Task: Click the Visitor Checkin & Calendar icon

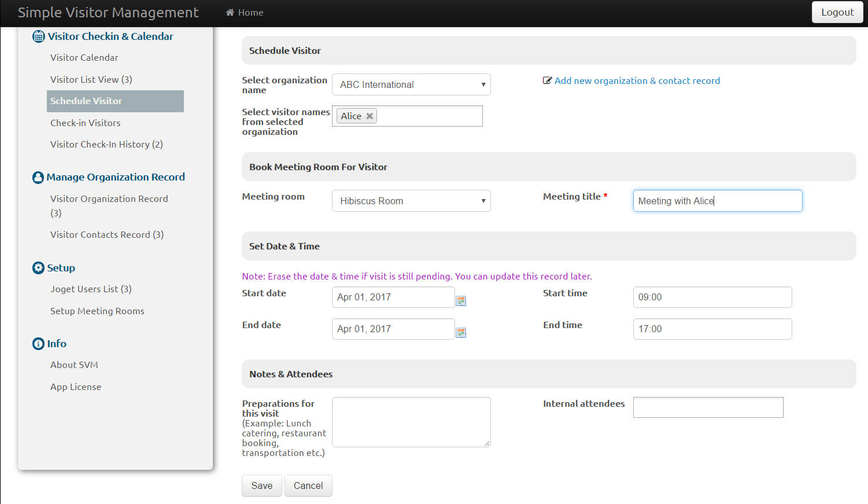Action: (x=38, y=36)
